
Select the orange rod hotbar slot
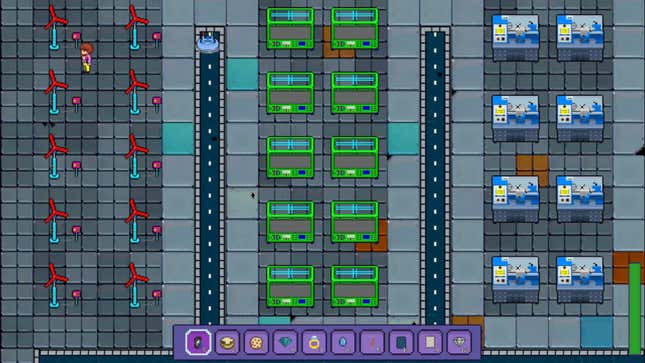coord(373,342)
